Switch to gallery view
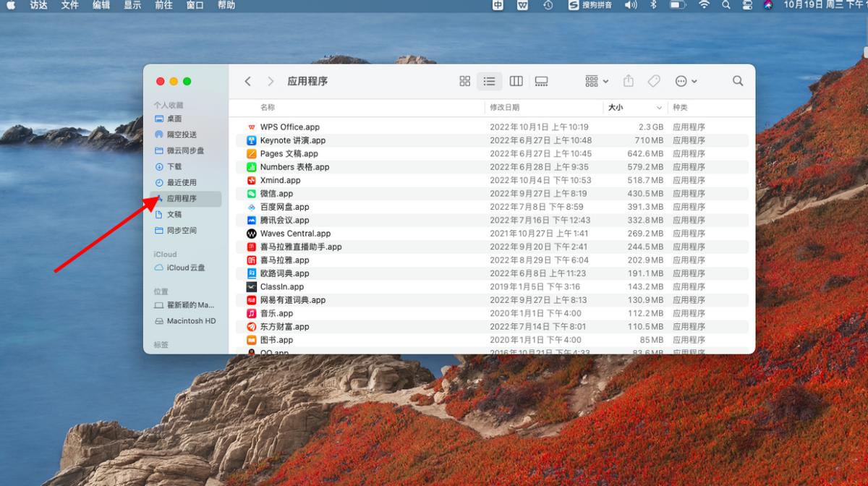The width and height of the screenshot is (868, 486). point(540,81)
